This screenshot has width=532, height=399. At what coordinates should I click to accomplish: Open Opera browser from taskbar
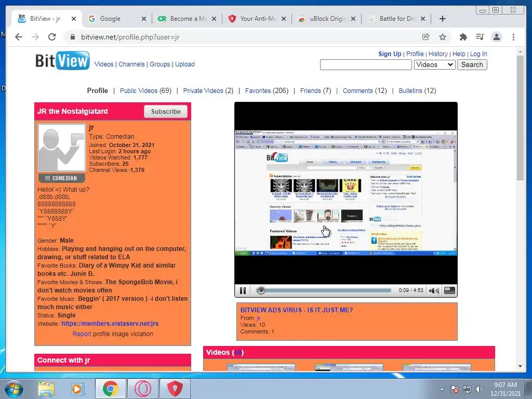click(143, 389)
